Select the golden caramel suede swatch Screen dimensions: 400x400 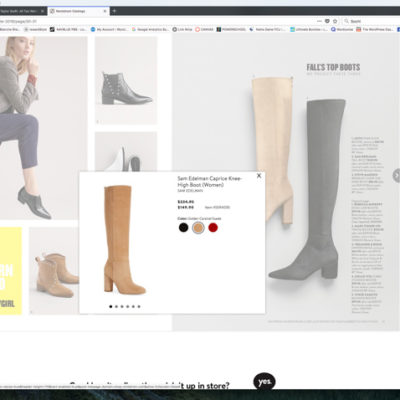(x=198, y=228)
